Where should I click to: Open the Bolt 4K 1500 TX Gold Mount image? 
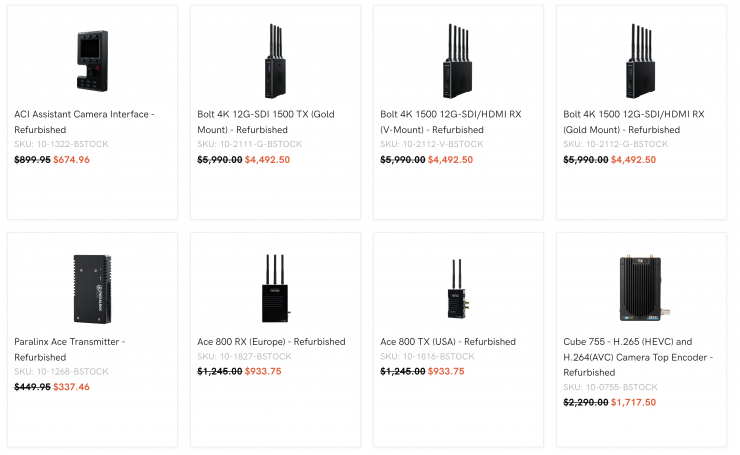275,59
